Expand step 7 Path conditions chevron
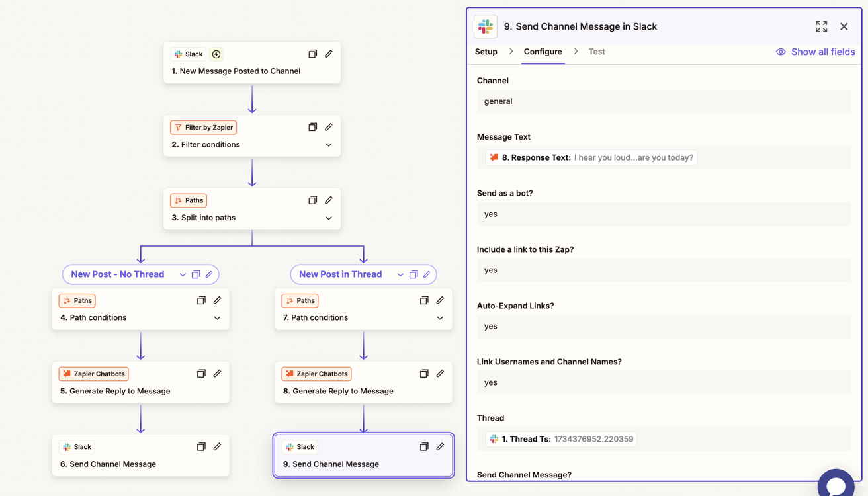868x496 pixels. tap(440, 318)
